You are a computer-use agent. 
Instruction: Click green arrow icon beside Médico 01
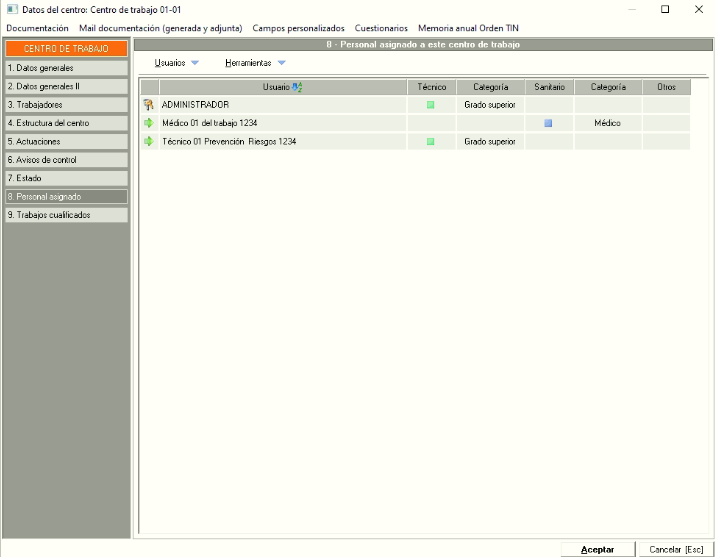[x=149, y=123]
